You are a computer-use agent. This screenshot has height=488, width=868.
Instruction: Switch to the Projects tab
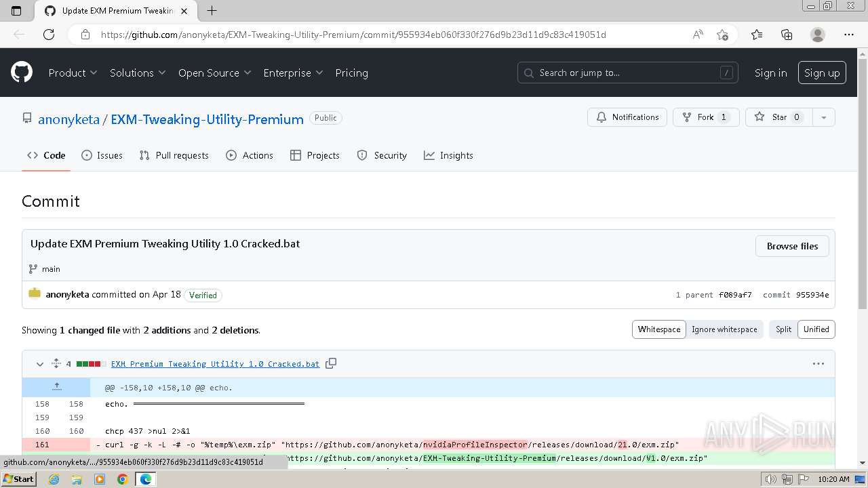pos(315,155)
